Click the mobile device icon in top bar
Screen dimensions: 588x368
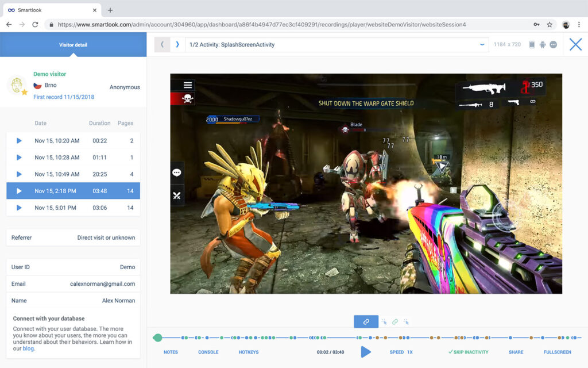[x=531, y=44]
